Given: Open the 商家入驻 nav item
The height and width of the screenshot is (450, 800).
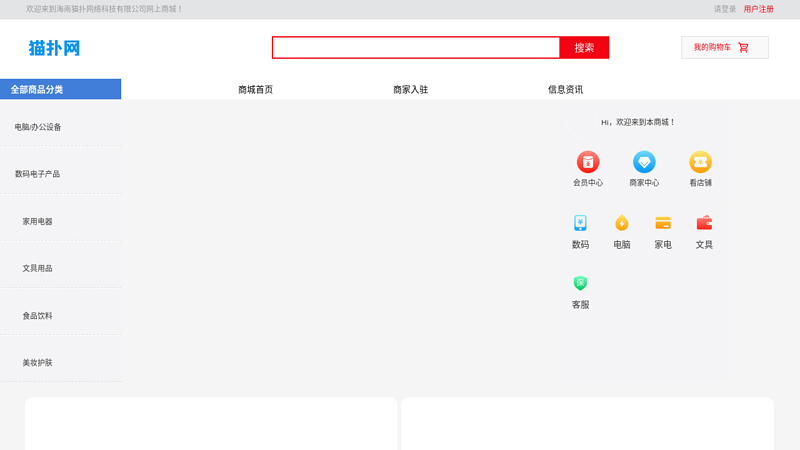Looking at the screenshot, I should click(x=410, y=89).
